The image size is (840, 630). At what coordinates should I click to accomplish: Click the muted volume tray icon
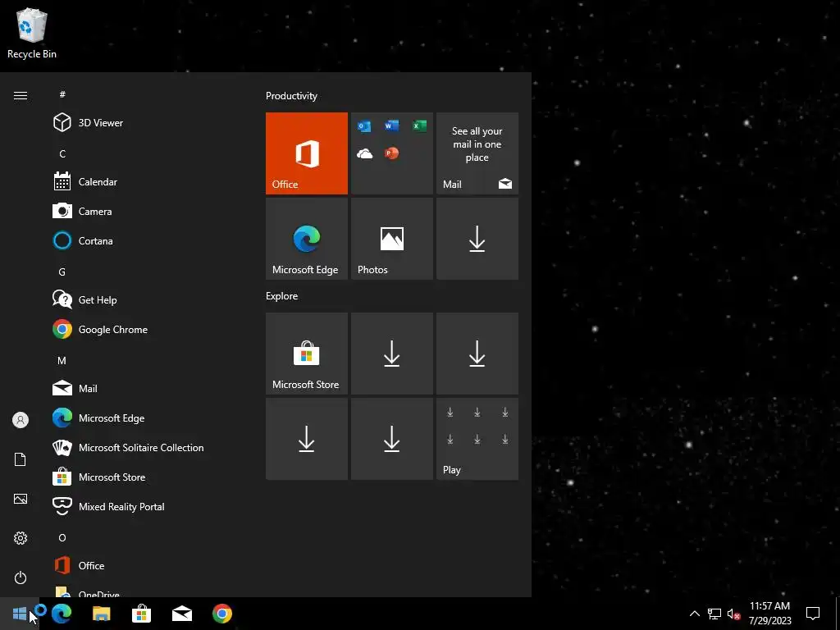pyautogui.click(x=733, y=614)
